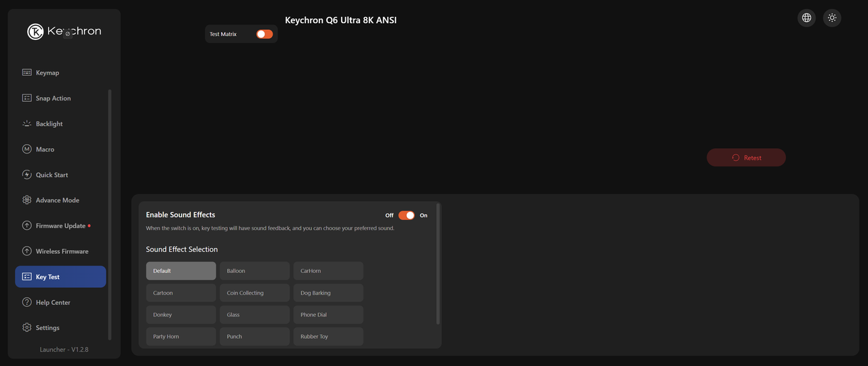Viewport: 868px width, 366px height.
Task: Click the refresh icon in Retest
Action: (736, 158)
